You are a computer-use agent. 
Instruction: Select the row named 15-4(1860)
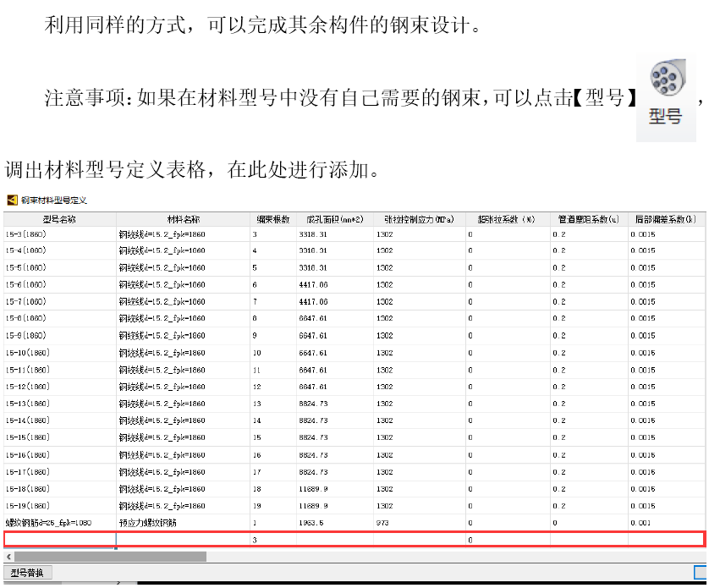(354, 250)
